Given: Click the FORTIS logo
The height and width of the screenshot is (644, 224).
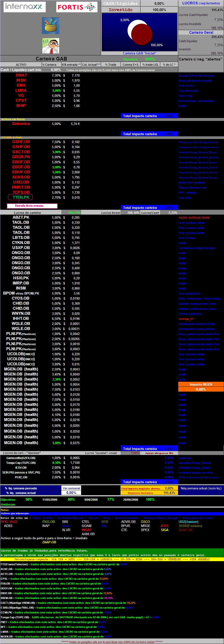Looking at the screenshot, I should tap(77, 7).
